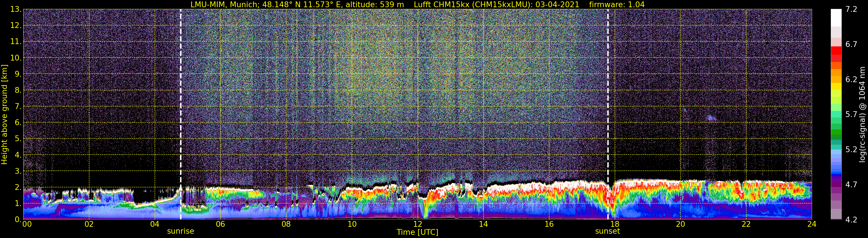This screenshot has width=868, height=238.
Task: Click the "log(rc-signal) @ 1064 nm" colorbar title
Action: point(862,114)
